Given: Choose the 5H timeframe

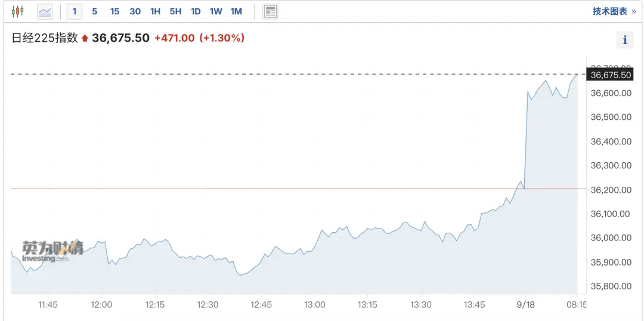Looking at the screenshot, I should [175, 11].
